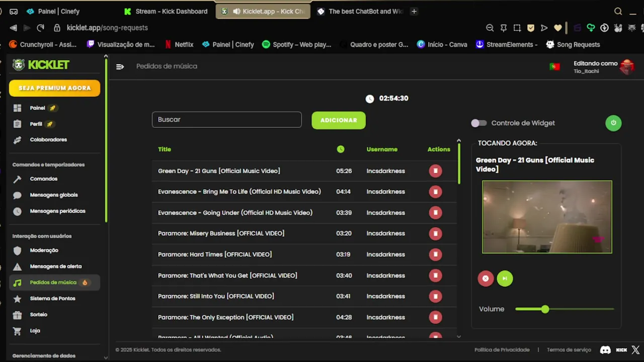Open the Início - Canva bookmark
Viewport: 644px width, 362px height.
442,44
